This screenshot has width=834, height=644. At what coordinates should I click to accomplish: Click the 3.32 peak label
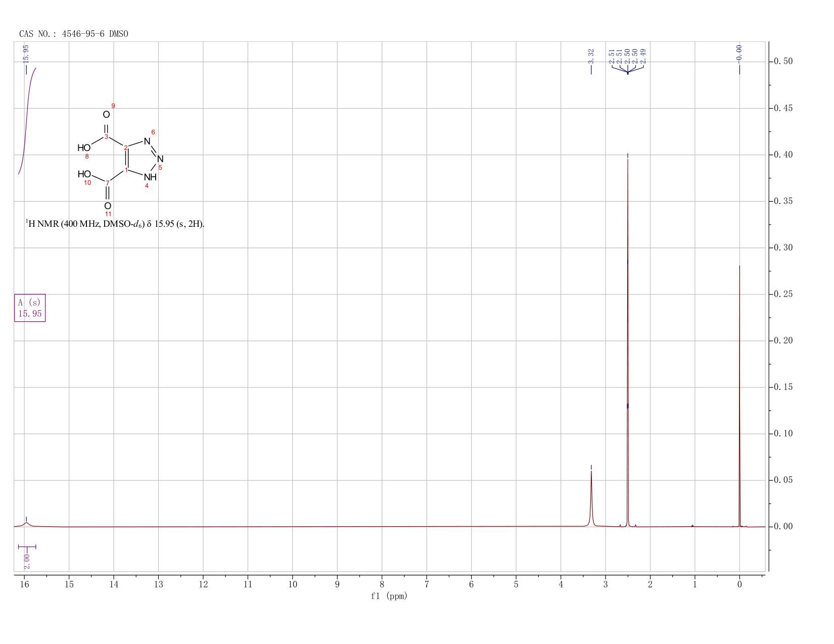pos(591,56)
